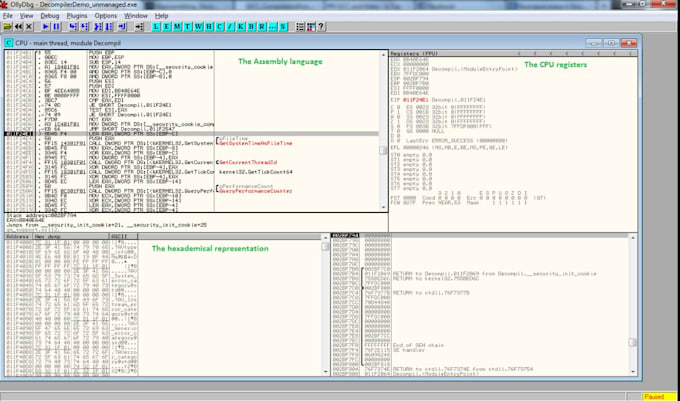Go to address with the arrow icon
This screenshot has width=680, height=401.
coord(139,27)
